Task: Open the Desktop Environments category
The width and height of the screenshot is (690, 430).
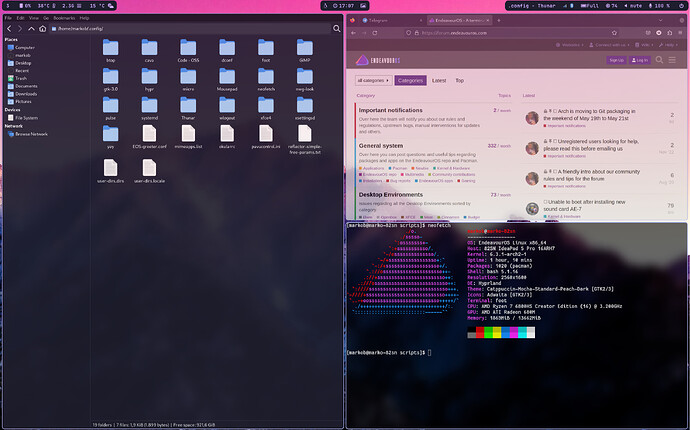Action: (x=391, y=195)
